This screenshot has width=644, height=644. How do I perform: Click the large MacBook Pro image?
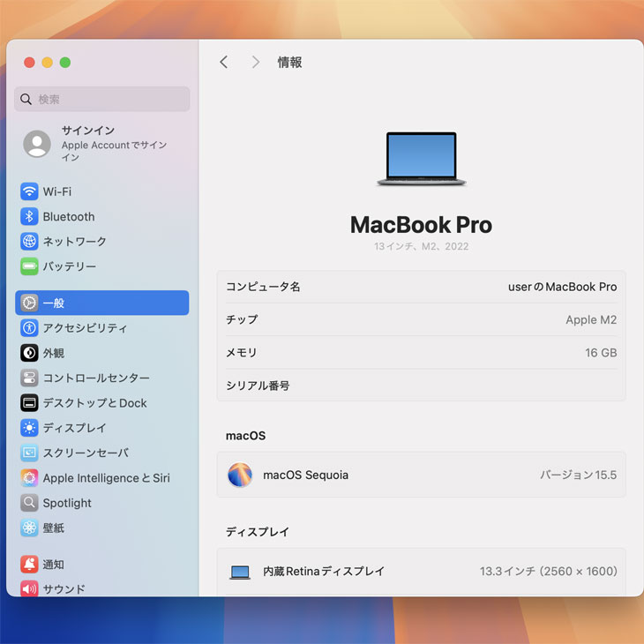click(x=422, y=159)
